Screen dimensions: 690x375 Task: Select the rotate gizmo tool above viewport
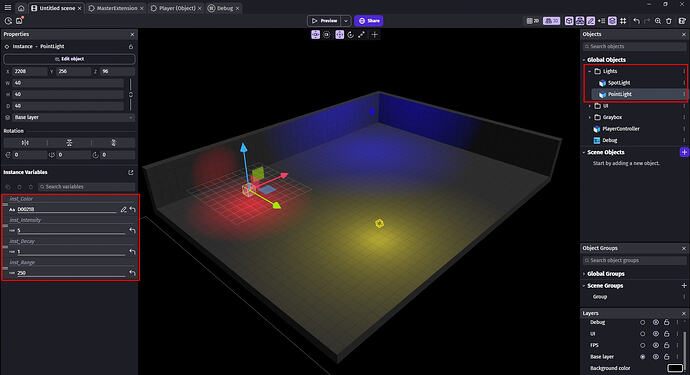point(350,35)
